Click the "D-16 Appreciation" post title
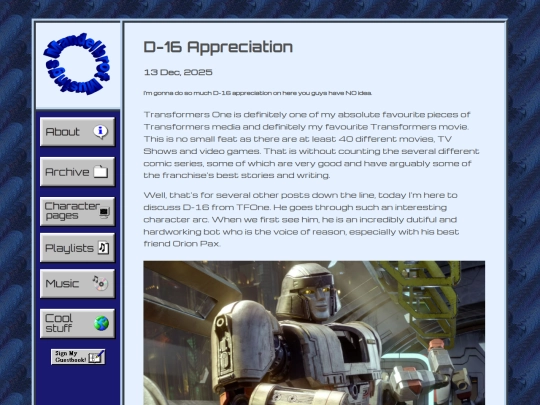Viewport: 540px width, 405px height. 218,47
